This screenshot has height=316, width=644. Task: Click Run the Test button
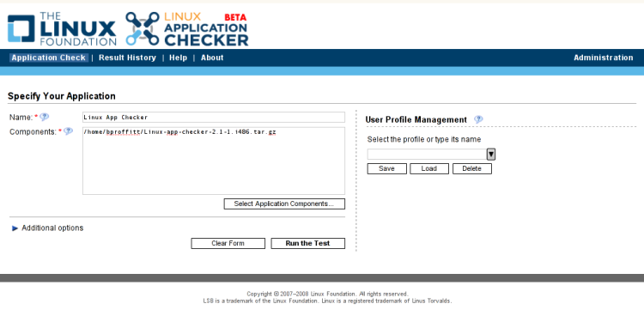(x=307, y=243)
